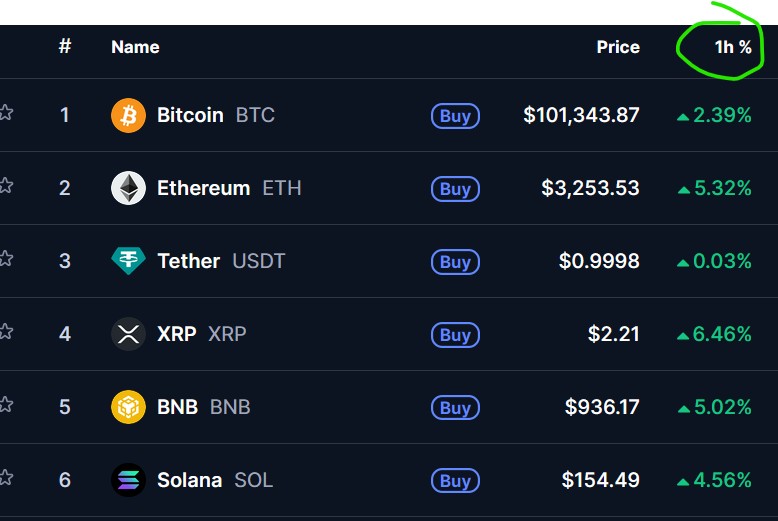Buy Ethereum using its Buy button
778x521 pixels.
pos(455,189)
